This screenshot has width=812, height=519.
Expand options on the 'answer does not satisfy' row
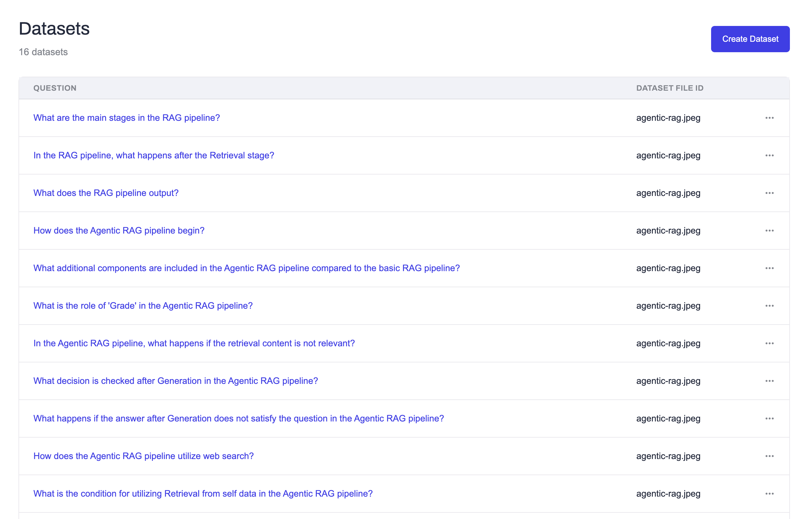(770, 418)
